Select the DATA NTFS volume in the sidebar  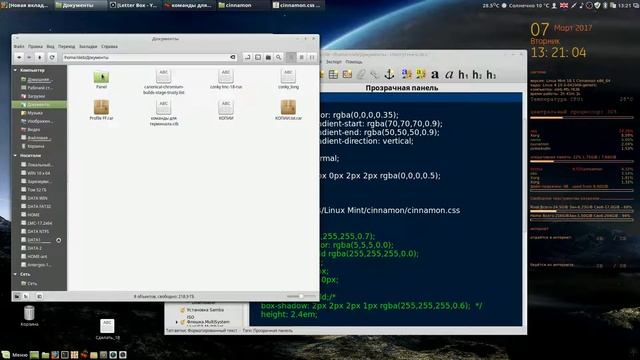pos(38,231)
